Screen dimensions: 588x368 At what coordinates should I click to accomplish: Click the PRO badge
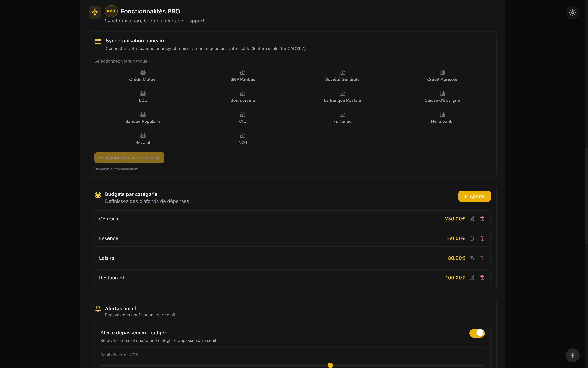(111, 11)
